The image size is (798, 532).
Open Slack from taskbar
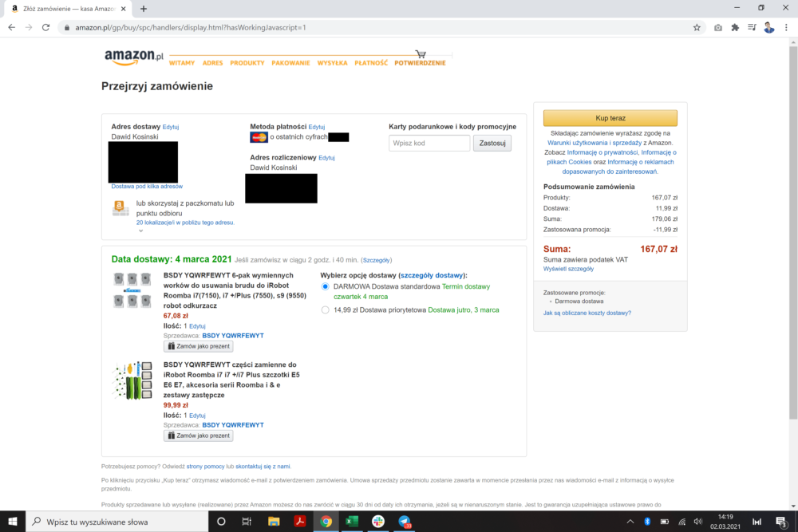tap(378, 522)
